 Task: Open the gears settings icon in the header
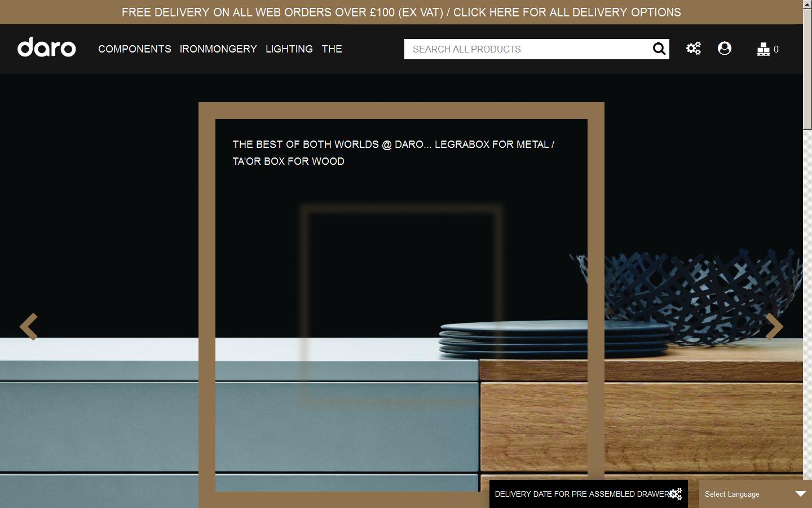click(x=693, y=49)
